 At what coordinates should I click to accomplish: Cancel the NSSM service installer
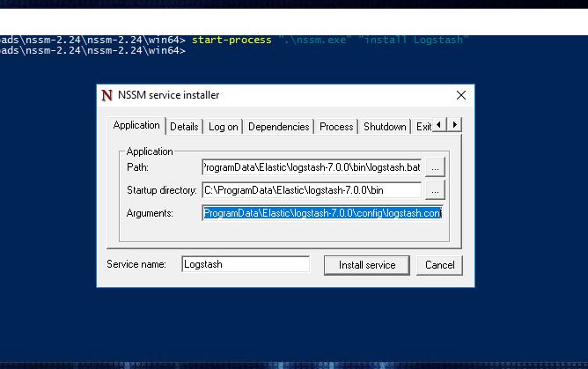[x=439, y=265]
